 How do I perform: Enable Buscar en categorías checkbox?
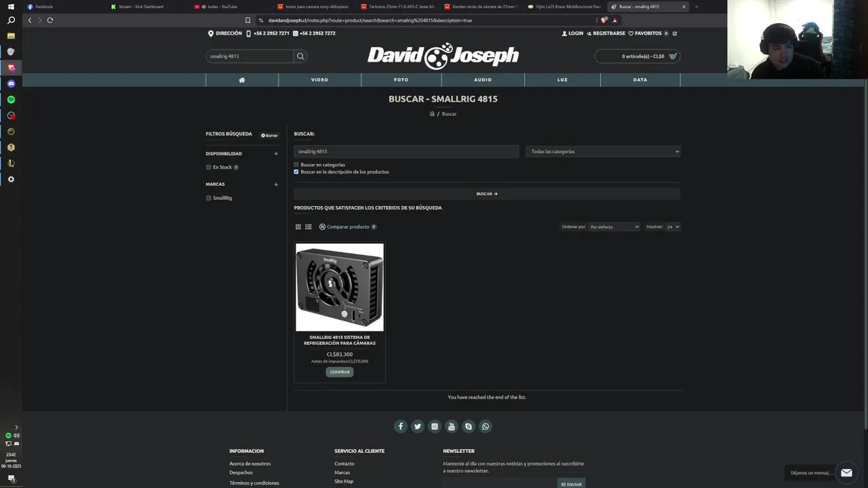pyautogui.click(x=296, y=165)
